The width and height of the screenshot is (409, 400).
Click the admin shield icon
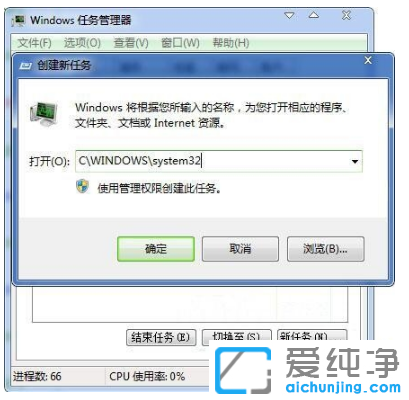tap(82, 187)
